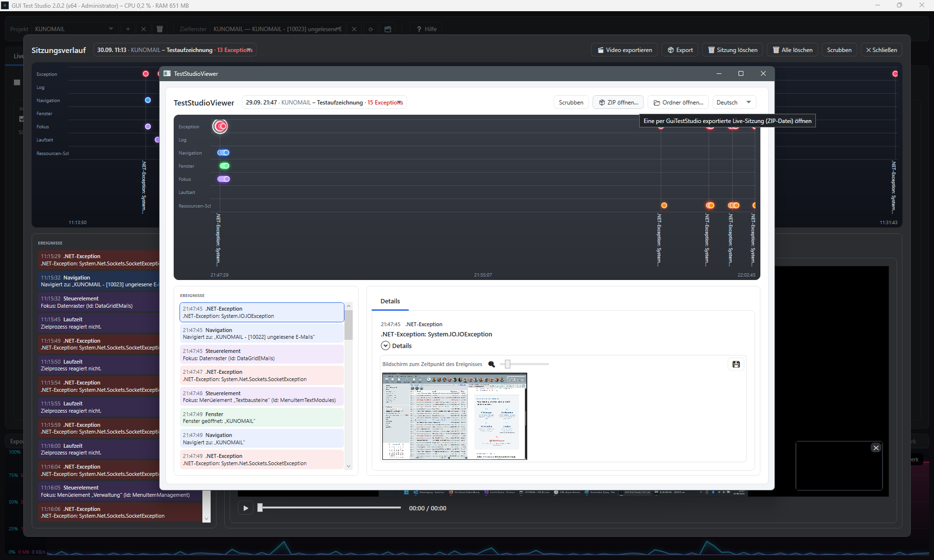Image resolution: width=934 pixels, height=560 pixels.
Task: Delete session with Sitzung löschen button
Action: (x=732, y=50)
